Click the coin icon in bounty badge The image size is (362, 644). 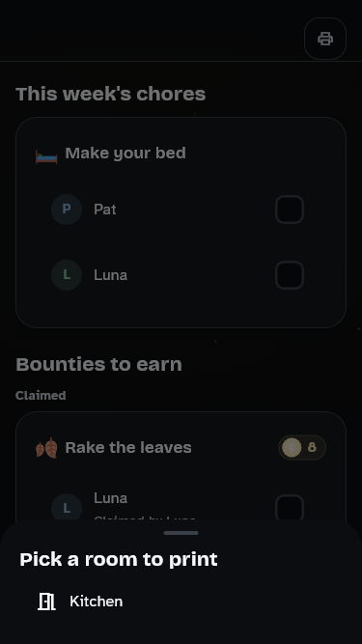tap(292, 447)
